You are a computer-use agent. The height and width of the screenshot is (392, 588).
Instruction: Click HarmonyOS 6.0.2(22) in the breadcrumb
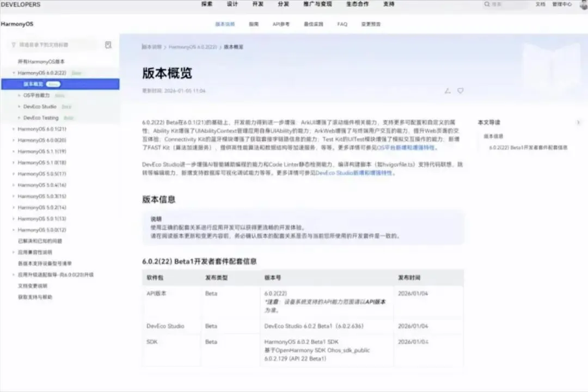click(193, 47)
